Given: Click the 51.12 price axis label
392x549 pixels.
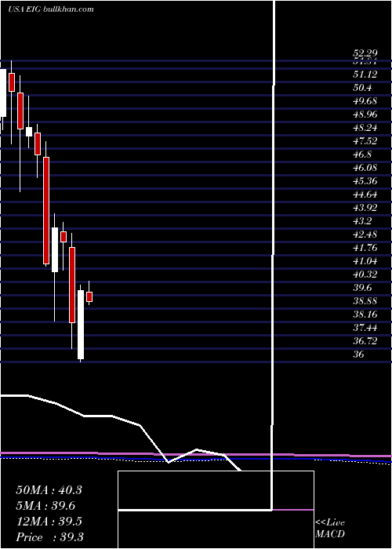Looking at the screenshot, I should pyautogui.click(x=365, y=75).
